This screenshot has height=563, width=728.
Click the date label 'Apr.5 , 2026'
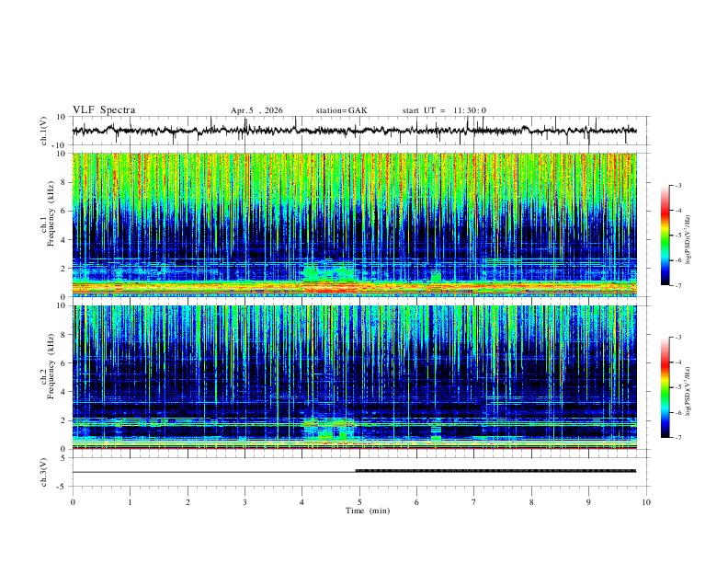pos(256,110)
